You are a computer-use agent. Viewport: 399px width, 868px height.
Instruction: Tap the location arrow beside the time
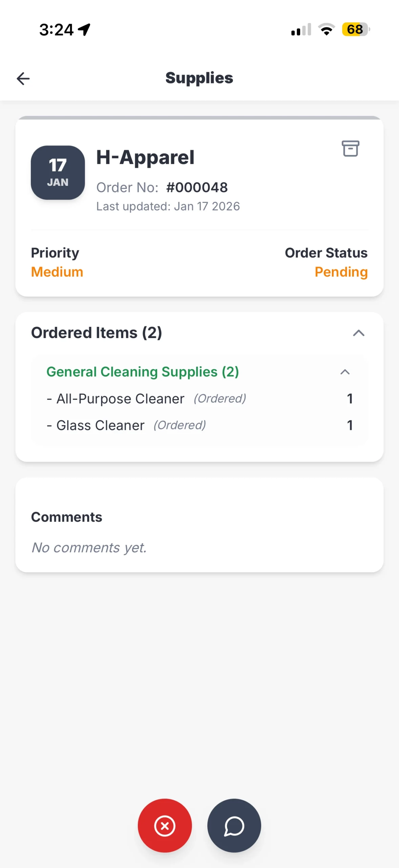click(84, 29)
